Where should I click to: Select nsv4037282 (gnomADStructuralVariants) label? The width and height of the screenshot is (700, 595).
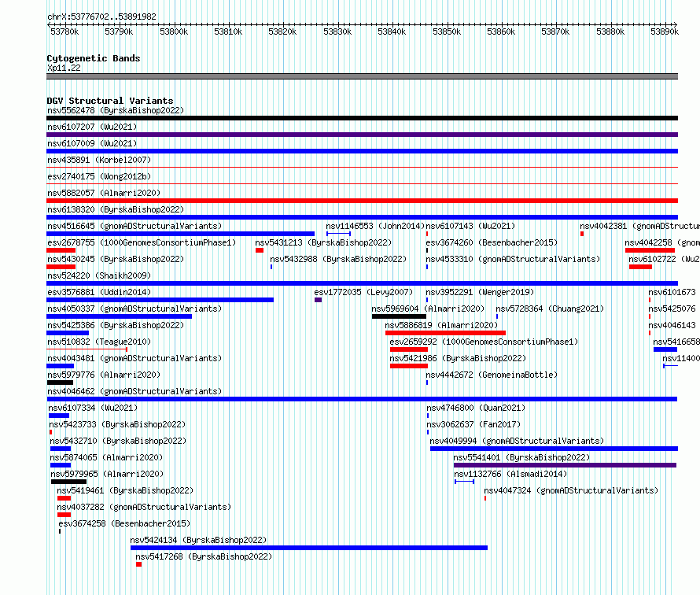[x=144, y=507]
